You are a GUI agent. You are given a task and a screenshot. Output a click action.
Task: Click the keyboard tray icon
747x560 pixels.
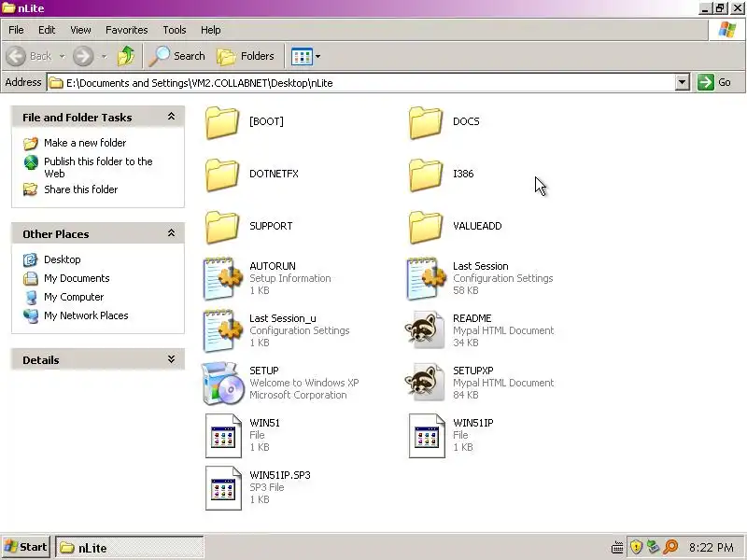[617, 548]
